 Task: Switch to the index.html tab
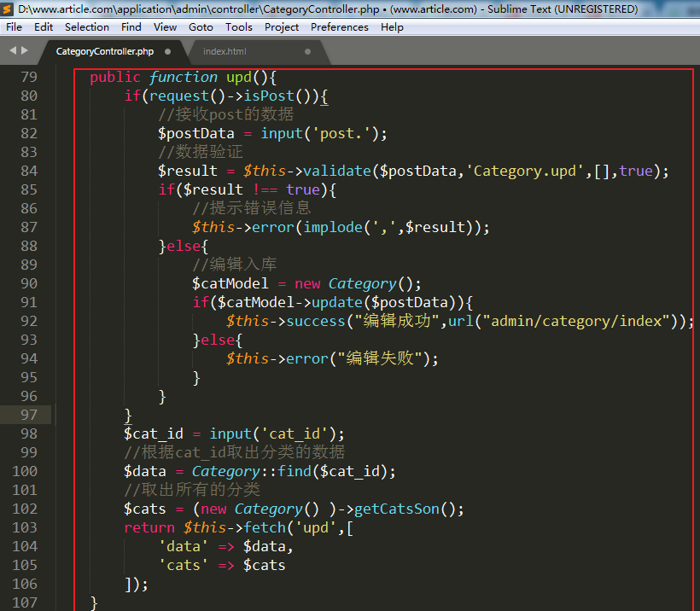click(225, 51)
